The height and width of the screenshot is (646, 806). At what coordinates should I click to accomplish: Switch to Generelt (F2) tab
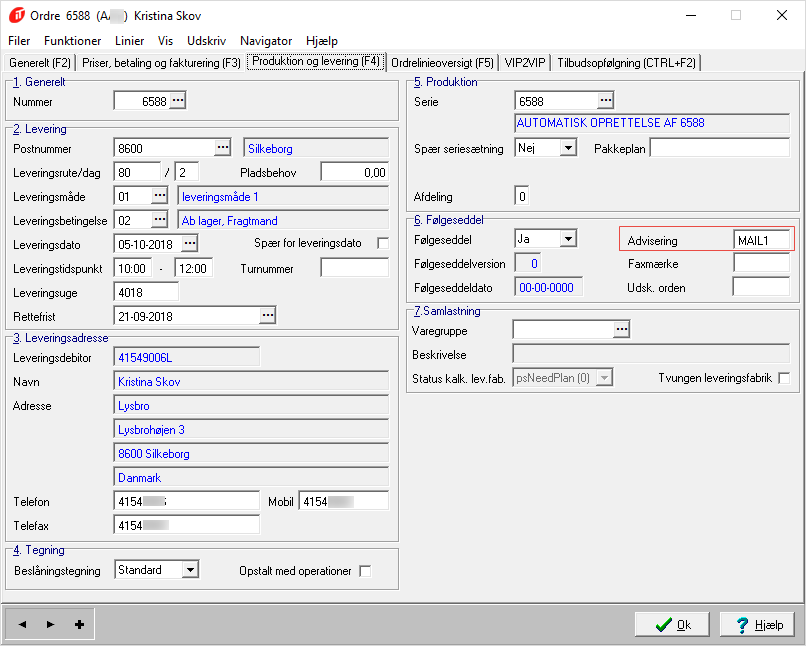click(x=40, y=63)
